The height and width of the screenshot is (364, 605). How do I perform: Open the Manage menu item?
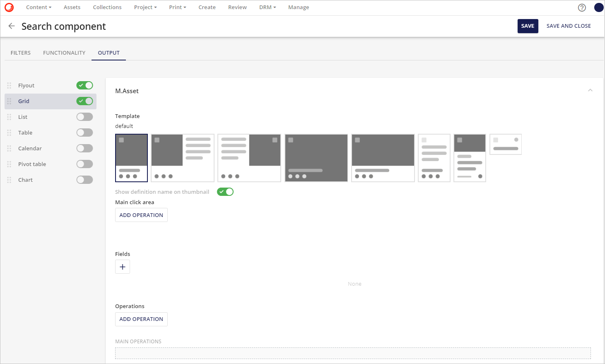coord(299,7)
